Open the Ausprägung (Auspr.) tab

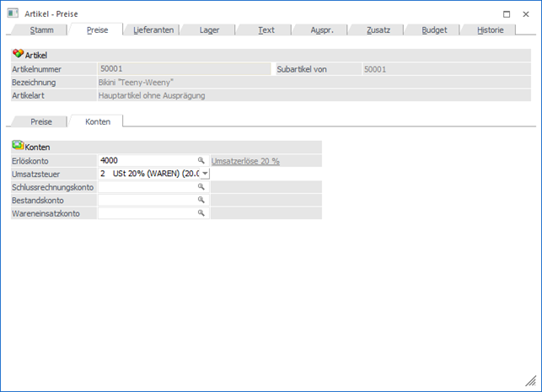[x=321, y=30]
